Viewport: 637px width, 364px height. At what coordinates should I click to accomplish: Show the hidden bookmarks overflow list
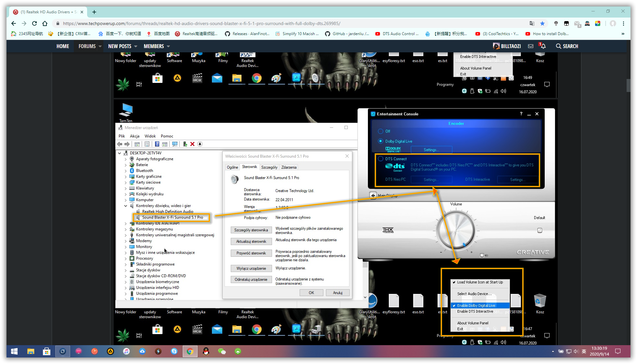(x=623, y=34)
